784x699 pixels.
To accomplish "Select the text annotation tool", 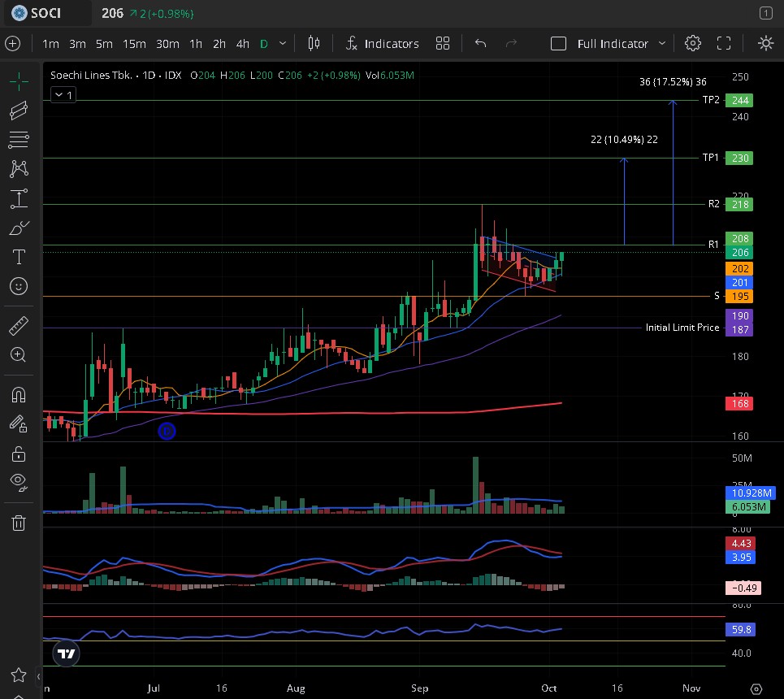I will click(x=18, y=258).
